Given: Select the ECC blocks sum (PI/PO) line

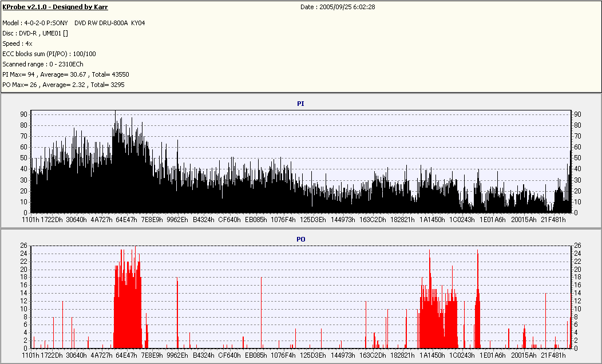Looking at the screenshot, I should 49,54.
